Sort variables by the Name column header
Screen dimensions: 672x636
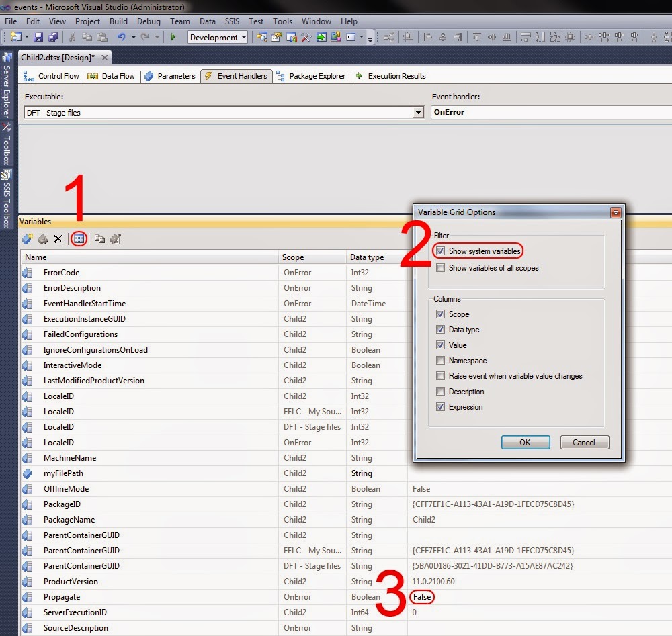tap(150, 257)
